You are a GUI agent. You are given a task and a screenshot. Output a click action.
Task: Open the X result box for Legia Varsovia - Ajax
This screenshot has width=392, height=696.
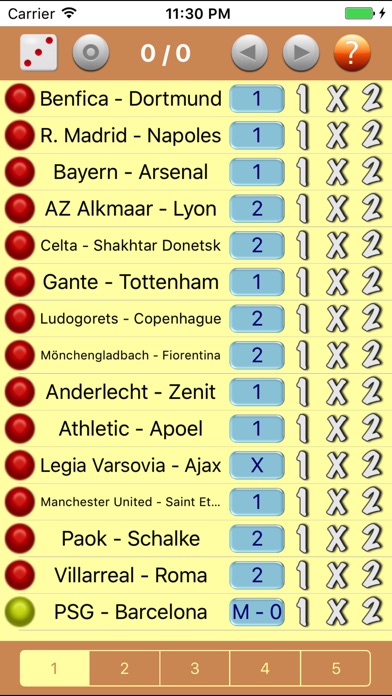tap(257, 465)
